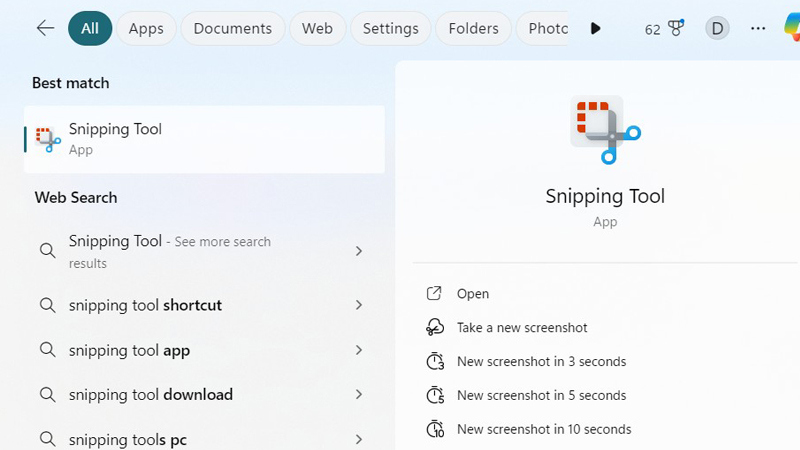Select snipping tool shortcut suggestion
The height and width of the screenshot is (450, 800).
tap(204, 305)
